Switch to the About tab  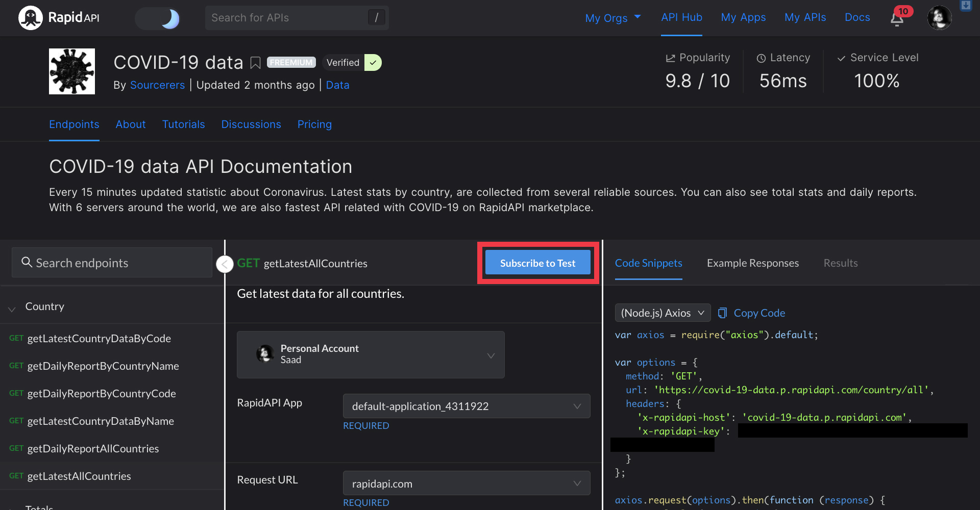(x=131, y=124)
